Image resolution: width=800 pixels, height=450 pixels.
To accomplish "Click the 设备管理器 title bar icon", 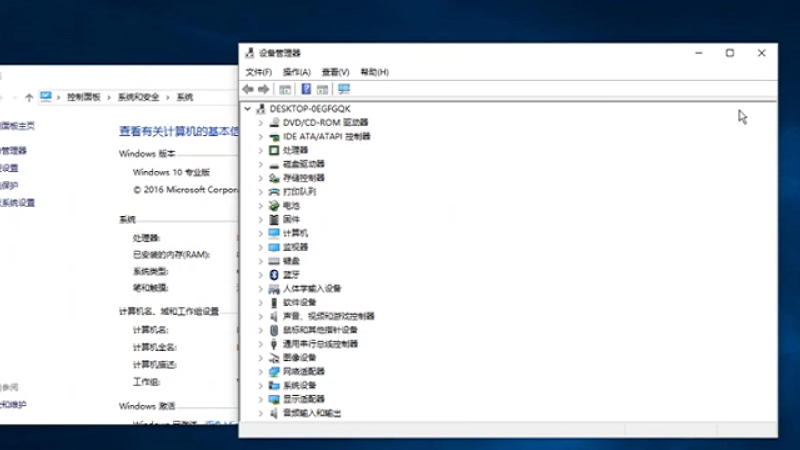I will pos(249,53).
